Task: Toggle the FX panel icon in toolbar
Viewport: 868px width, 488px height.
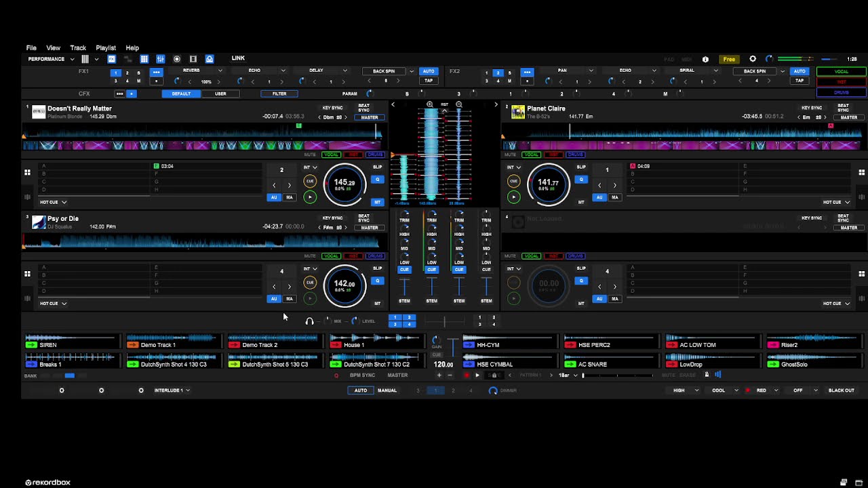Action: [x=112, y=59]
